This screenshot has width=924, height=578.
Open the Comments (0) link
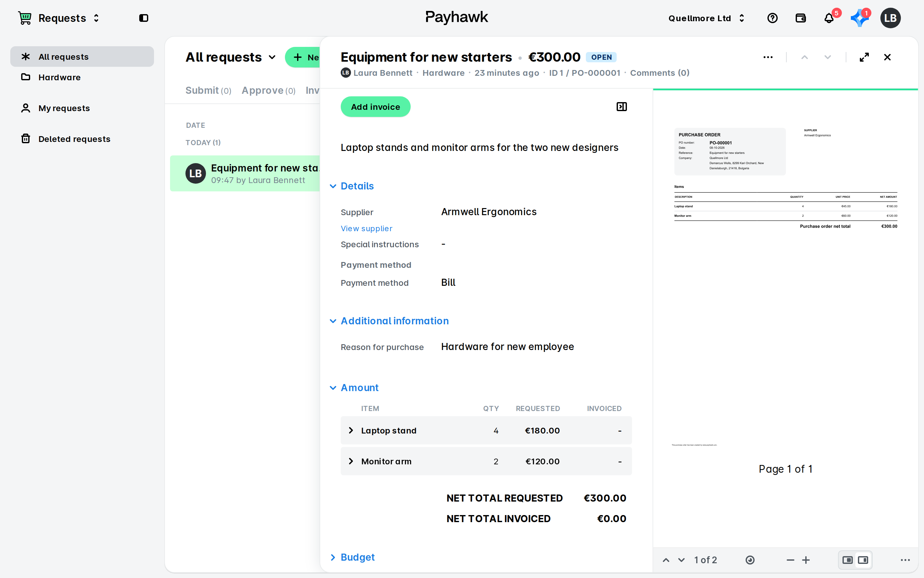pyautogui.click(x=659, y=73)
